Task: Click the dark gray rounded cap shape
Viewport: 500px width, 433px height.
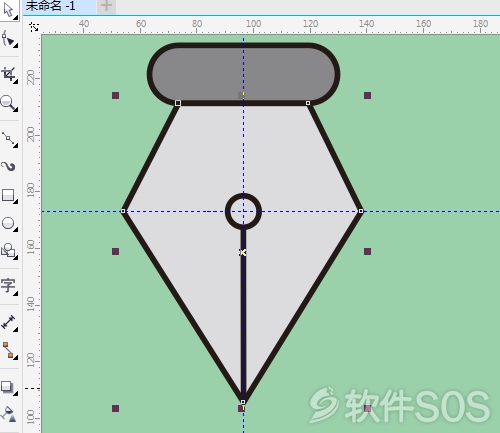Action: point(243,74)
